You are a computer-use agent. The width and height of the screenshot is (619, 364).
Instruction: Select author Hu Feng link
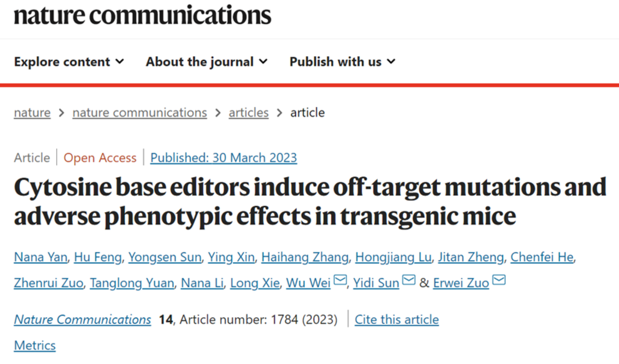pyautogui.click(x=97, y=257)
